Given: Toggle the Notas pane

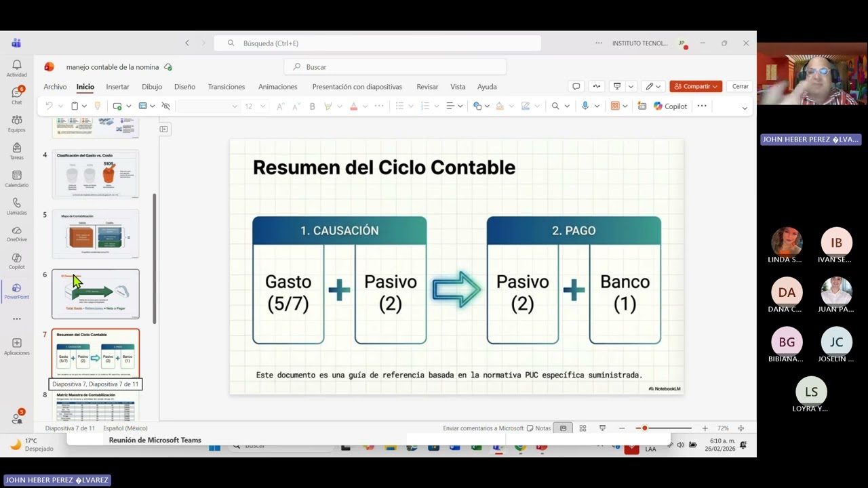Looking at the screenshot, I should point(539,428).
